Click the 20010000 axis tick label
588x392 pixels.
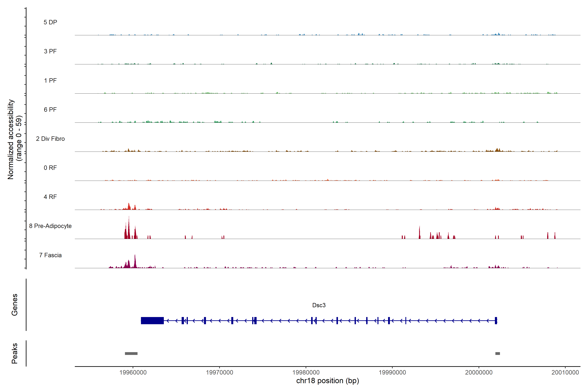(x=565, y=372)
